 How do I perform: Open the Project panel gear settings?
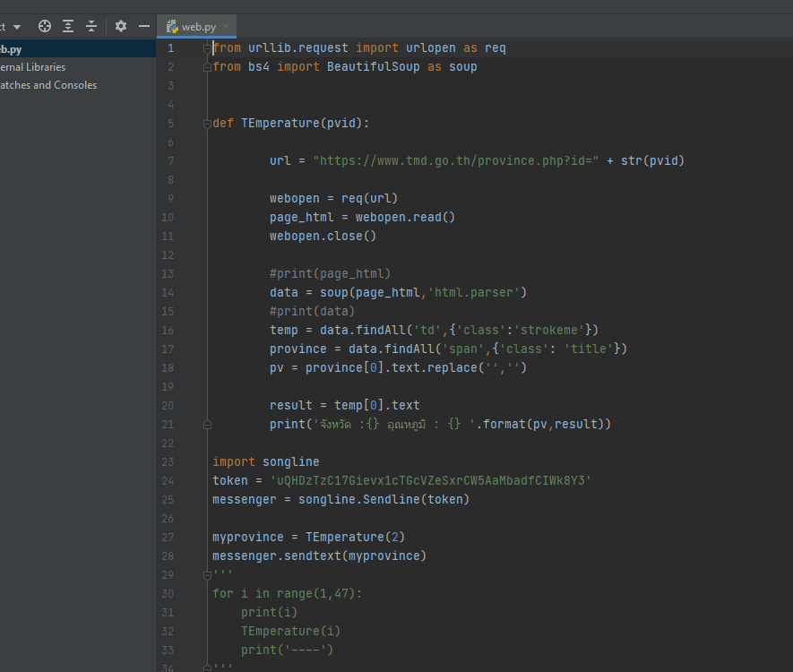point(120,26)
